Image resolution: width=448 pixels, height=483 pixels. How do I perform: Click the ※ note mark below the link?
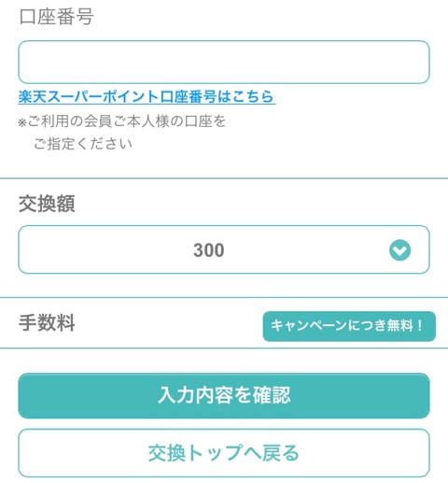pos(22,122)
